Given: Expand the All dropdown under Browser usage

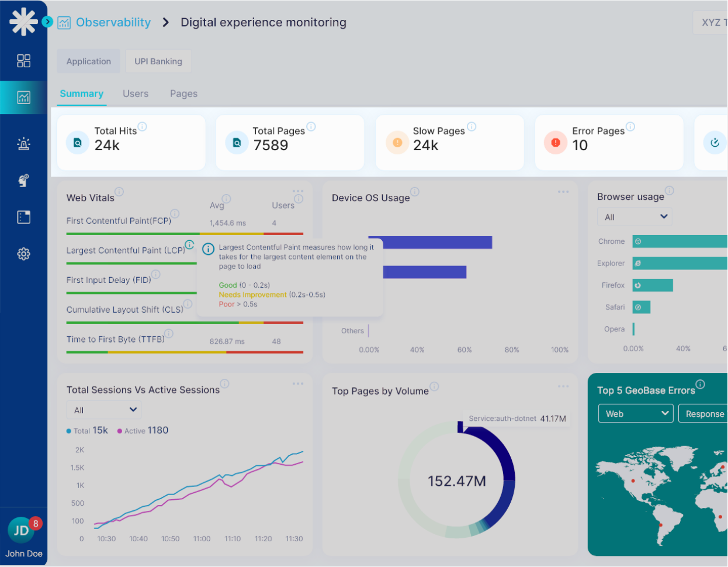Looking at the screenshot, I should pyautogui.click(x=634, y=217).
